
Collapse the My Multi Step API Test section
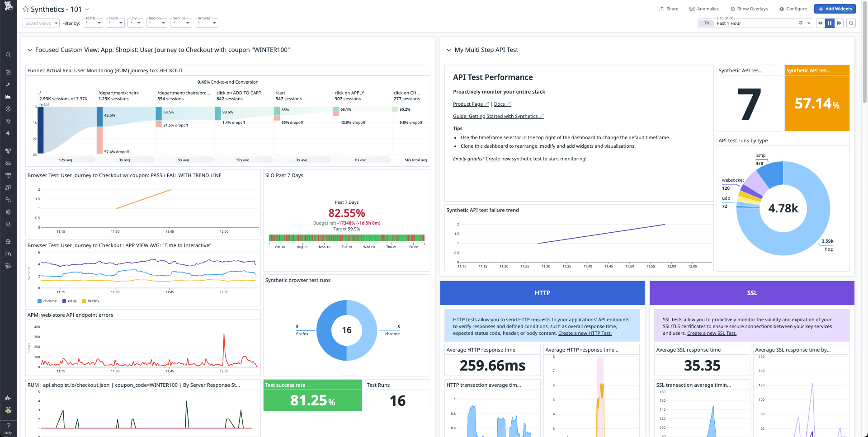(x=448, y=50)
